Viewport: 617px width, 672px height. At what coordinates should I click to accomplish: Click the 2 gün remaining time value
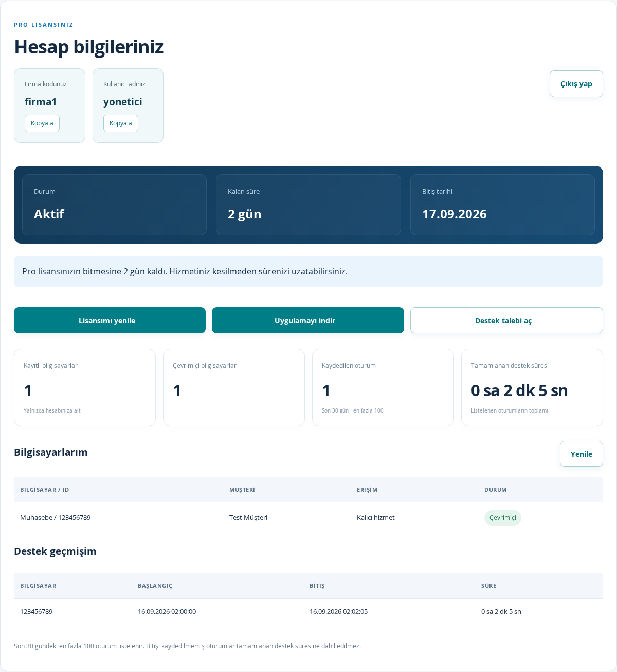[245, 214]
